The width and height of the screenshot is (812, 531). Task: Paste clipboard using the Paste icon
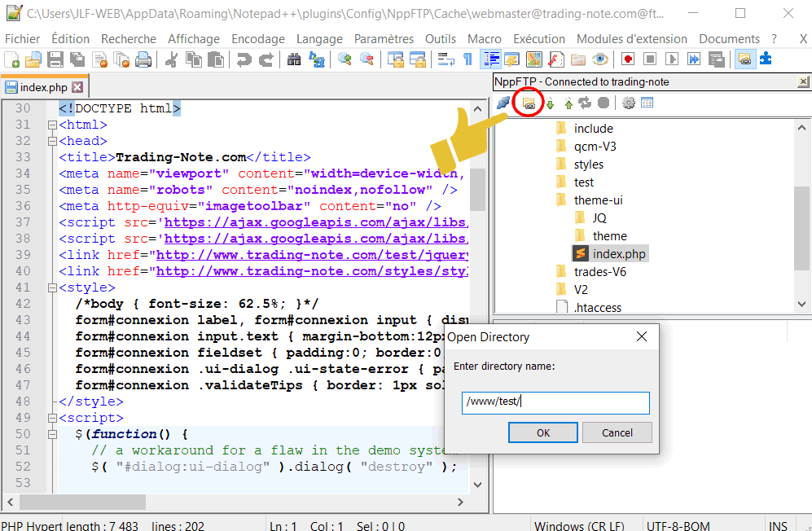tap(216, 59)
